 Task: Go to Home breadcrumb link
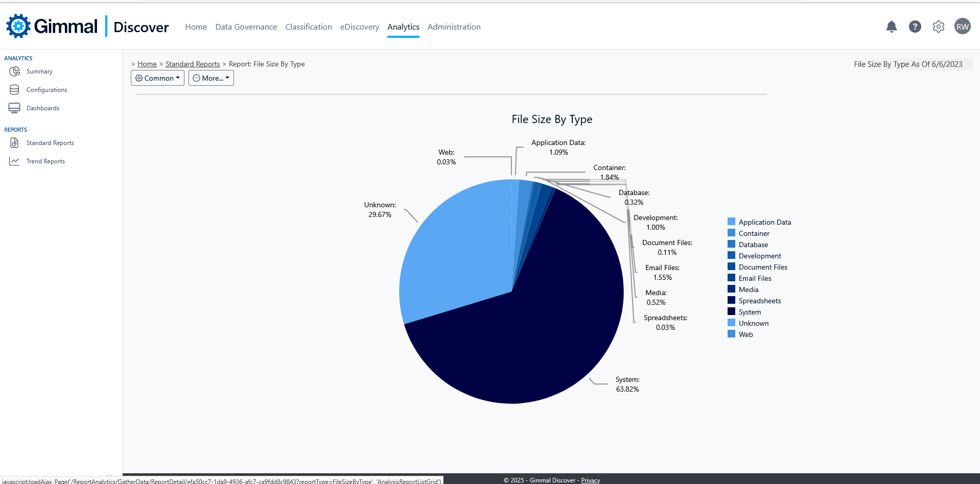click(x=147, y=64)
